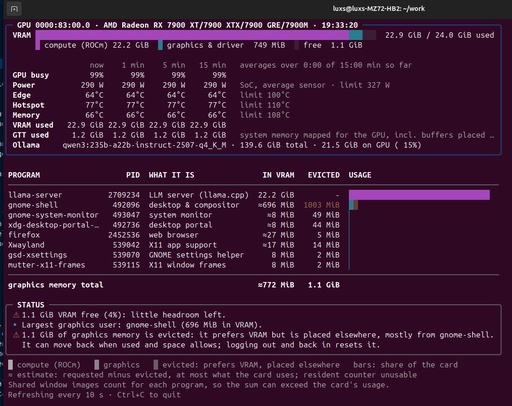Click the new-tab icon in terminal titlebar

[x=14, y=9]
